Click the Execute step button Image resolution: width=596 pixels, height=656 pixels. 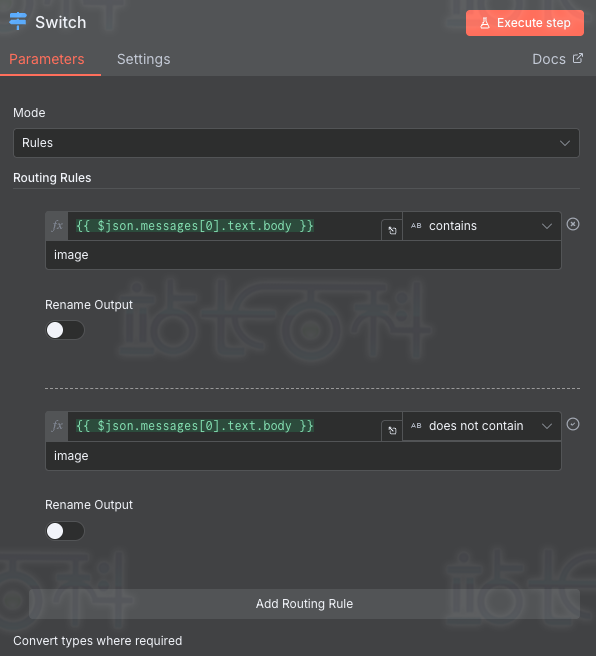click(524, 23)
